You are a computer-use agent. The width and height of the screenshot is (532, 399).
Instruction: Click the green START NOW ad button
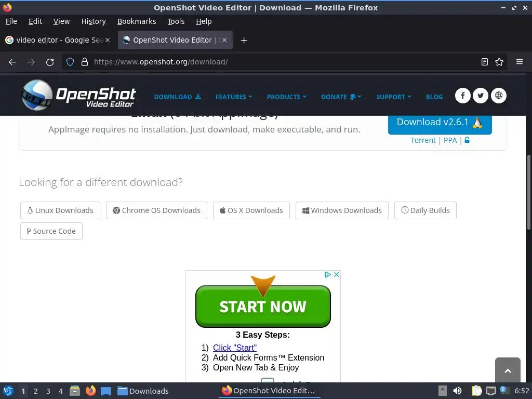point(263,307)
